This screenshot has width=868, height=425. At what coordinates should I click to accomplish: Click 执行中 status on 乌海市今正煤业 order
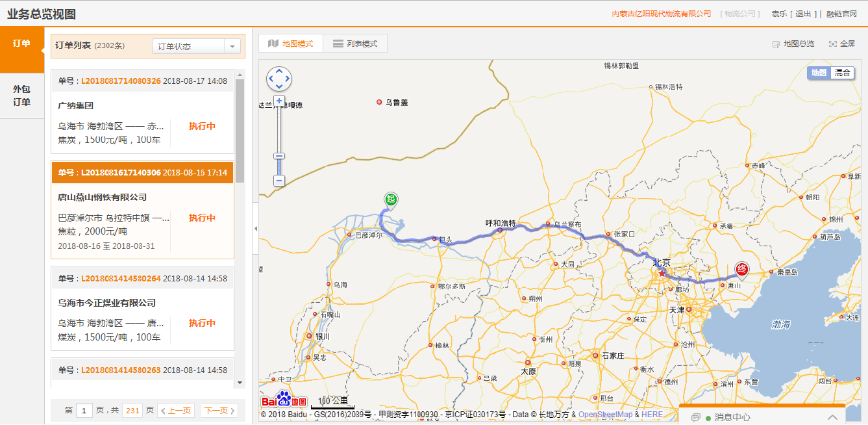coord(202,323)
